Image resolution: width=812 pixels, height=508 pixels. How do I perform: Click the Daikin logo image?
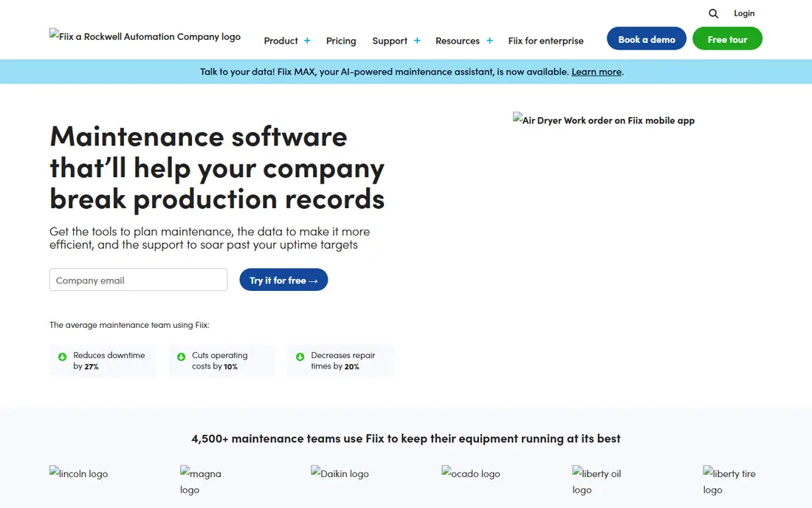click(x=340, y=473)
